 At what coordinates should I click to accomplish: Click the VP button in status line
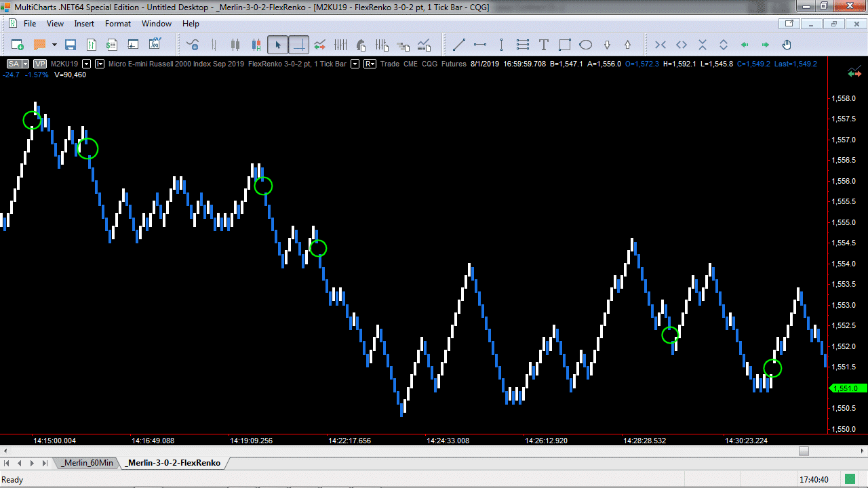click(x=40, y=64)
